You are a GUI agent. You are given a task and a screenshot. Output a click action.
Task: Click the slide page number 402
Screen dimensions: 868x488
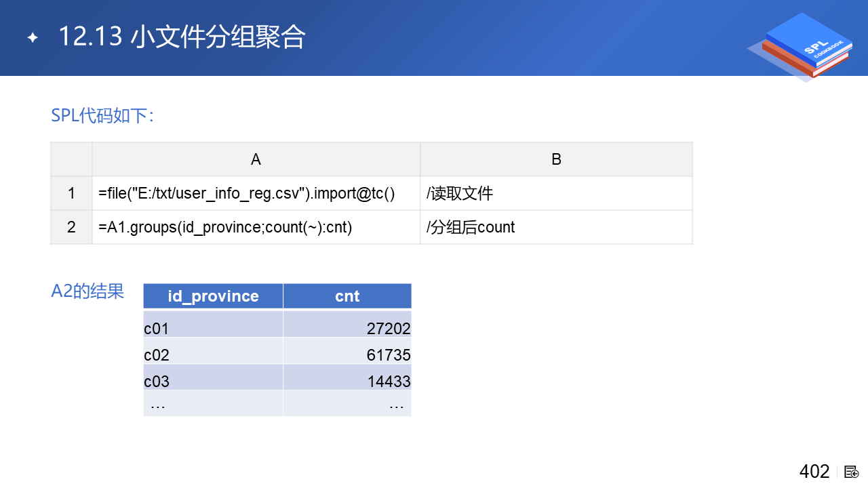[814, 472]
